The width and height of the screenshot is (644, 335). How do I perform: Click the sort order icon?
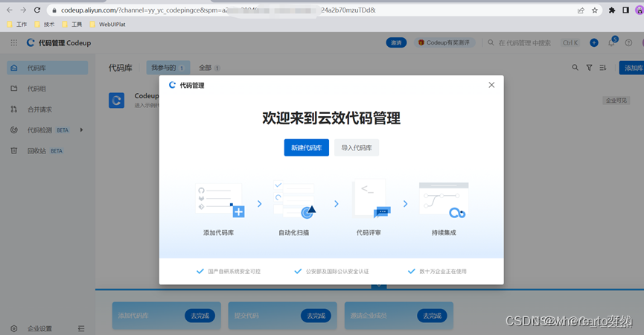[602, 68]
